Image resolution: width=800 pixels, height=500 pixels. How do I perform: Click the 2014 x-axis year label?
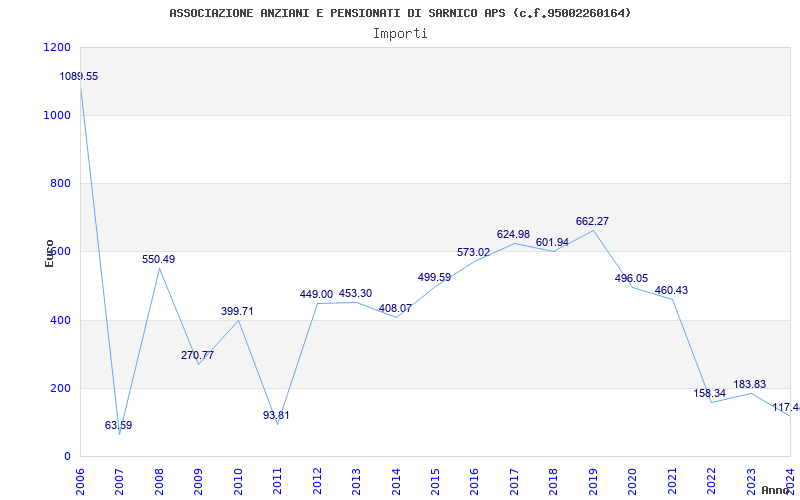pos(396,482)
